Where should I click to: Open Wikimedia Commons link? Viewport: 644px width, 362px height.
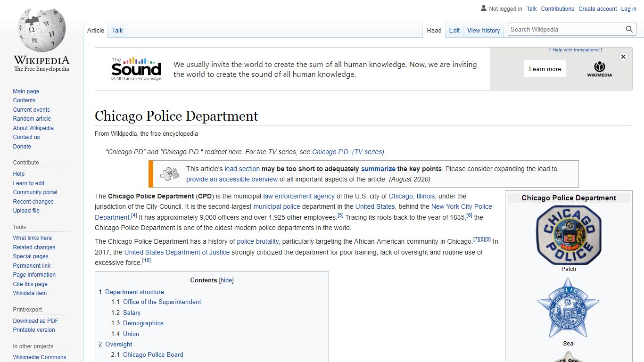[x=40, y=357]
